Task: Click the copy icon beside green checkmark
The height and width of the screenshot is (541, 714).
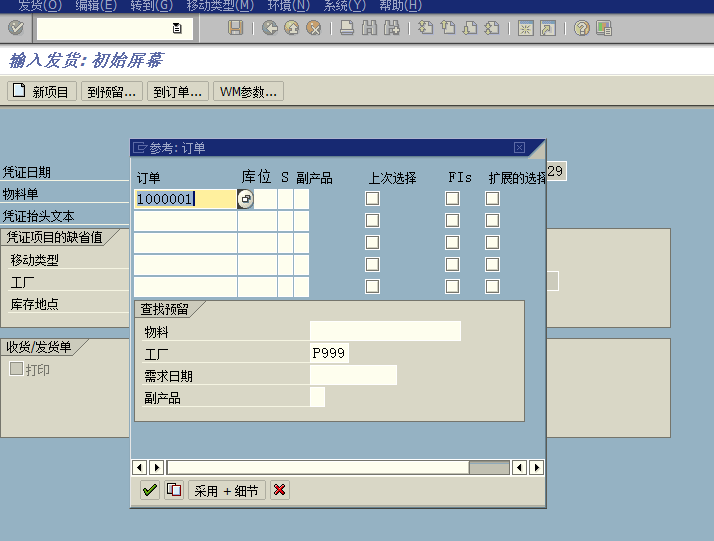Action: [x=174, y=490]
